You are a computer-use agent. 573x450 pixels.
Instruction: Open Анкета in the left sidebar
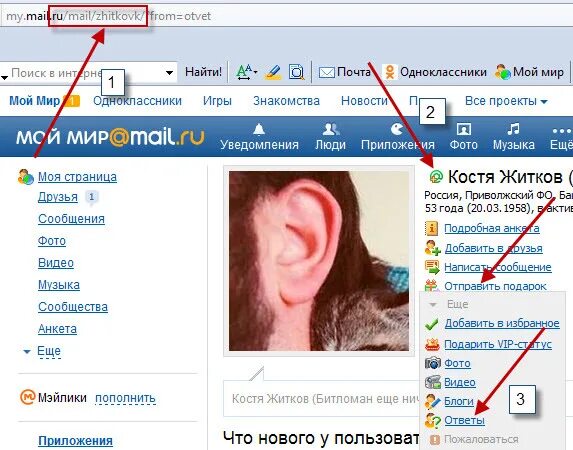57,329
